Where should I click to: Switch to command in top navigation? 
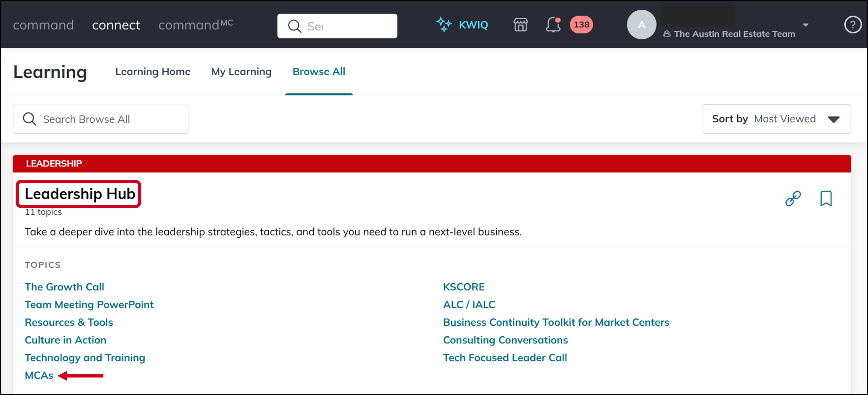tap(43, 25)
